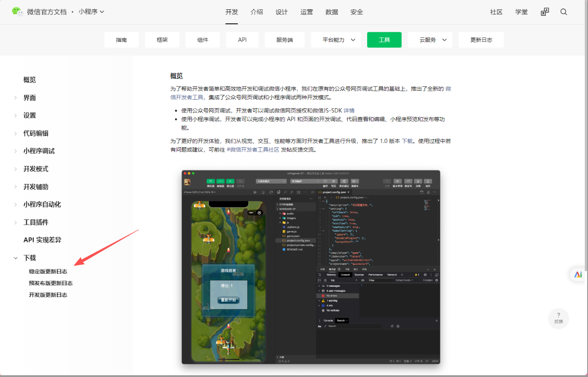Open the 社区 link in header
The width and height of the screenshot is (588, 377).
pyautogui.click(x=496, y=12)
